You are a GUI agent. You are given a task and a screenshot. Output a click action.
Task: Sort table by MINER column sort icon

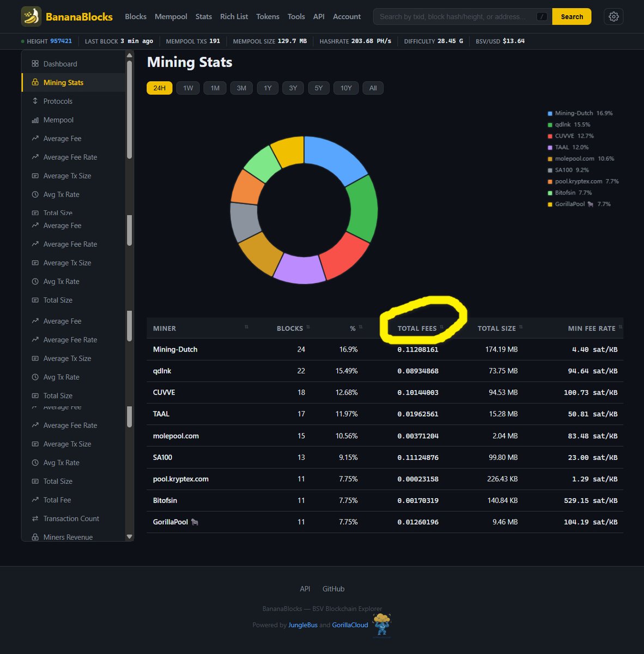point(246,327)
